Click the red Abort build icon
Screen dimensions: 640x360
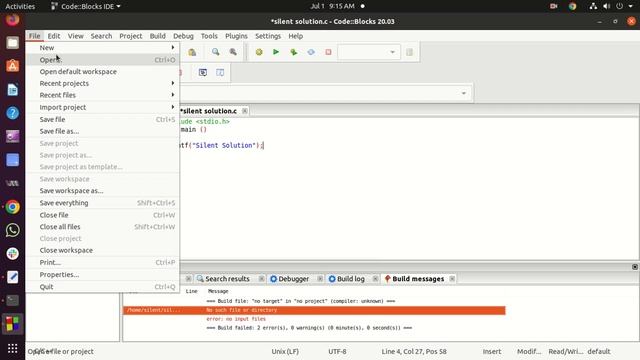click(x=328, y=52)
